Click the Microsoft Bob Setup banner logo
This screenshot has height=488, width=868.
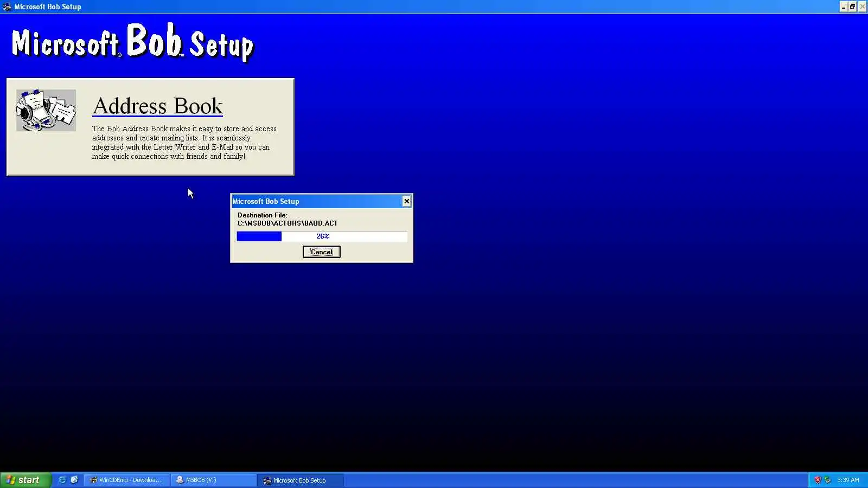pyautogui.click(x=132, y=42)
